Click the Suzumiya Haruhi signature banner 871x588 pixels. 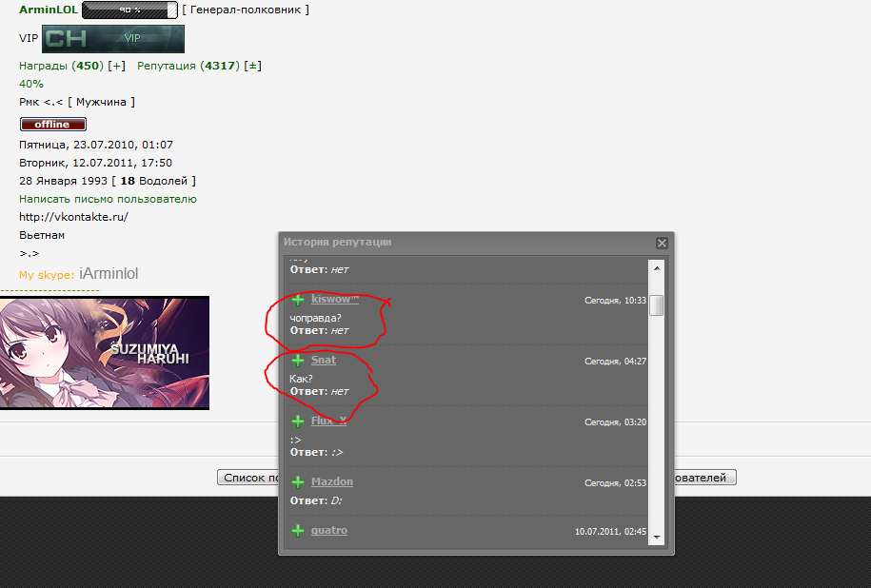coord(105,353)
